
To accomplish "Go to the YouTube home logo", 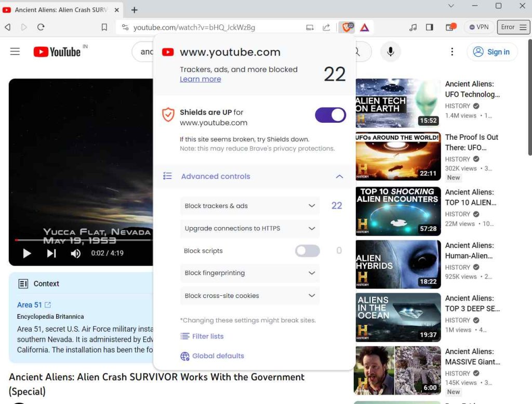I will click(57, 51).
